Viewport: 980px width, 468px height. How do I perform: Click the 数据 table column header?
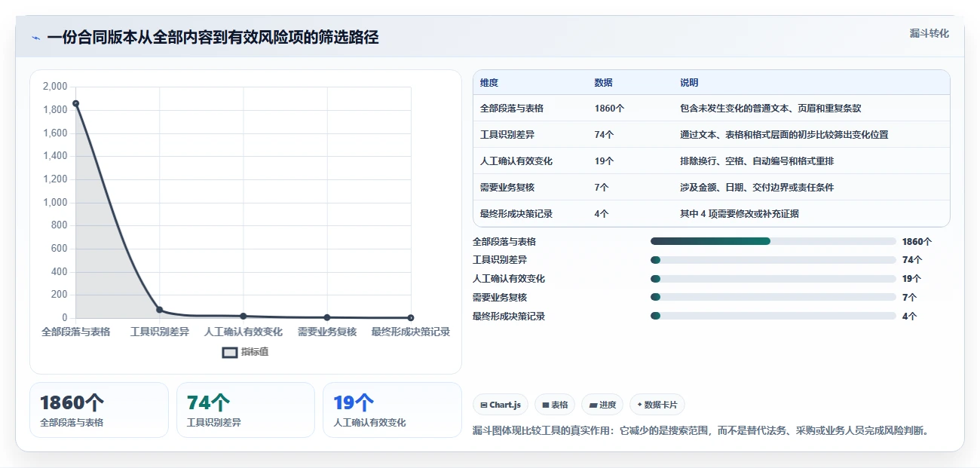[604, 83]
